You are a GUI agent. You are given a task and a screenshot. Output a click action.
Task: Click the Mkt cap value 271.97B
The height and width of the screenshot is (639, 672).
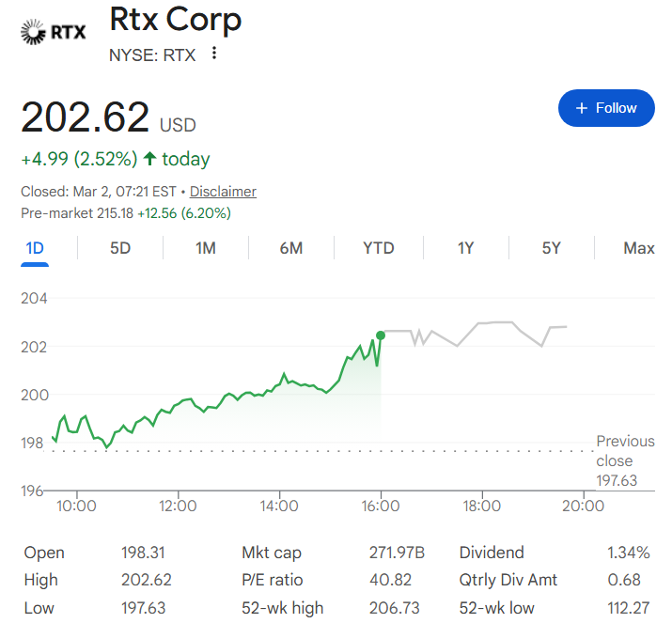tap(396, 553)
